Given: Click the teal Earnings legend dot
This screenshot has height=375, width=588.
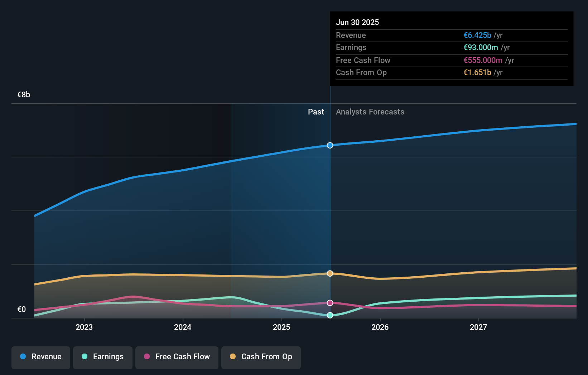Looking at the screenshot, I should tap(84, 357).
